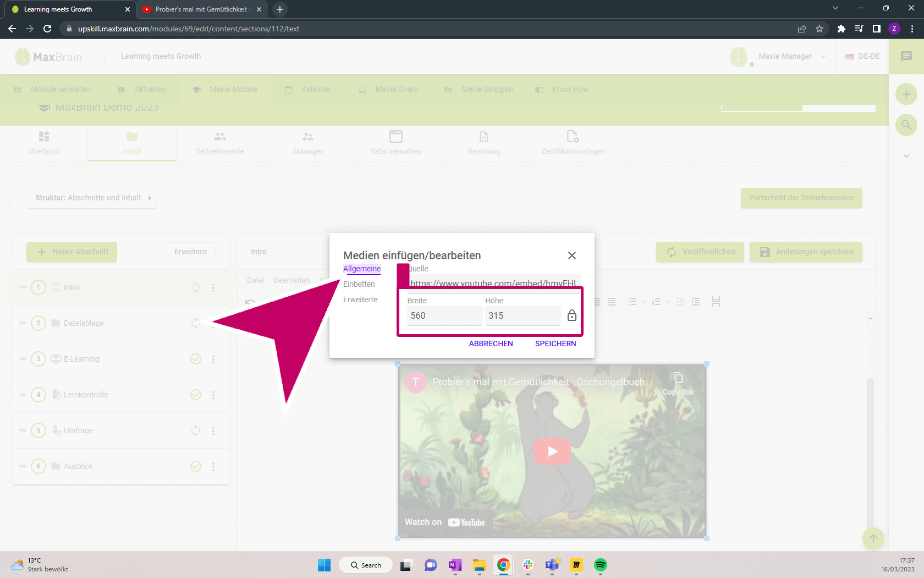Click the sync status icon for Umfrage

pos(196,430)
